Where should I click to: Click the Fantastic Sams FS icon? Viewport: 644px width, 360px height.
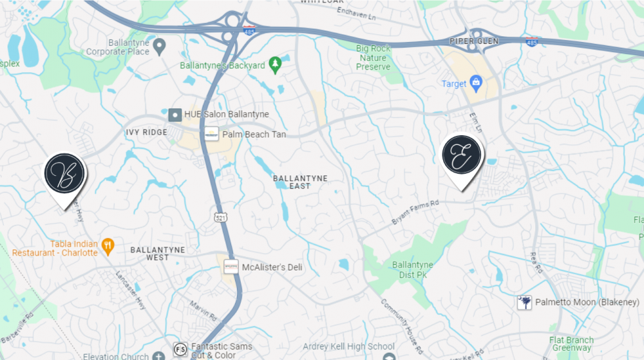[x=180, y=349]
